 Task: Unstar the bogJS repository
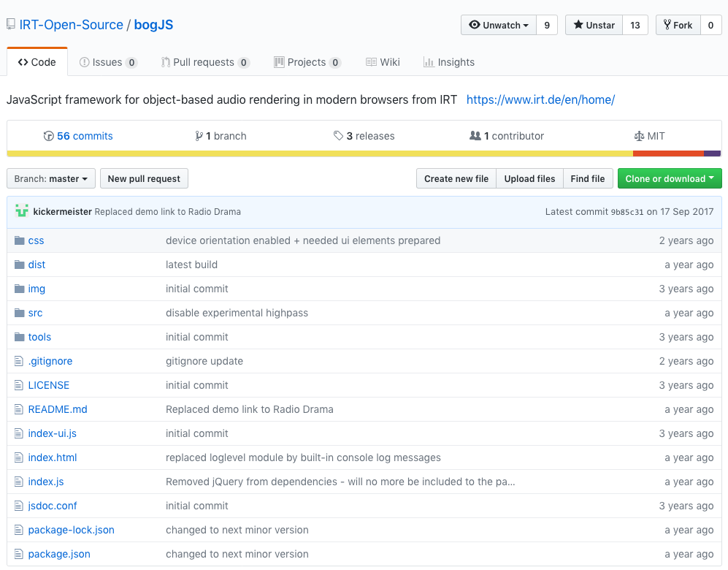594,25
